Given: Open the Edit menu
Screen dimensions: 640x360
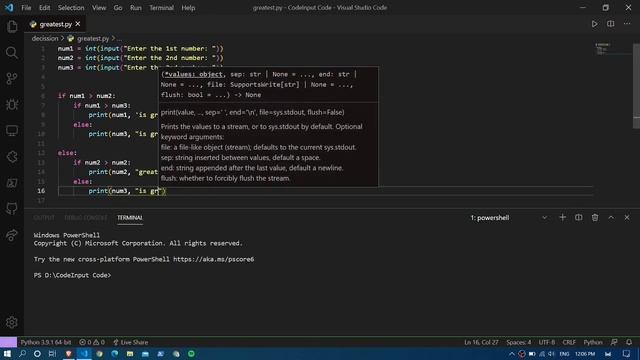Looking at the screenshot, I should pos(44,8).
